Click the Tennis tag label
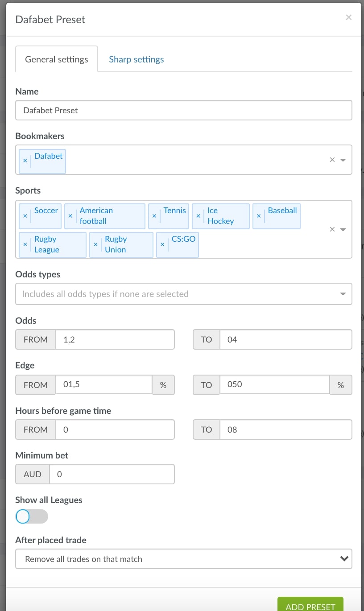 coord(175,211)
